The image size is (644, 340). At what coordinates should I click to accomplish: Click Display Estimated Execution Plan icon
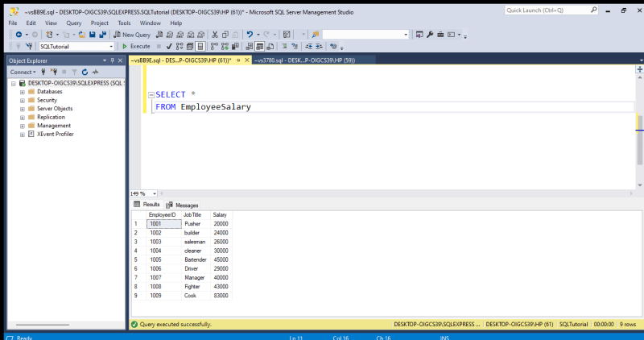pyautogui.click(x=180, y=47)
